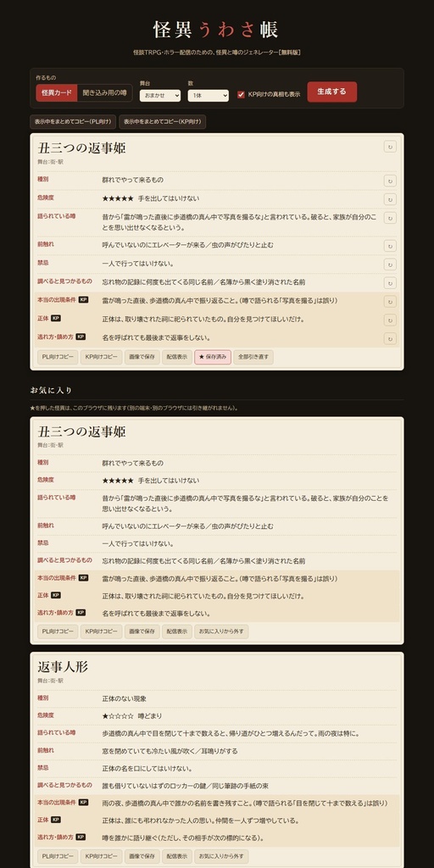Toggle the ★ 保存済み favorite button

(x=213, y=357)
